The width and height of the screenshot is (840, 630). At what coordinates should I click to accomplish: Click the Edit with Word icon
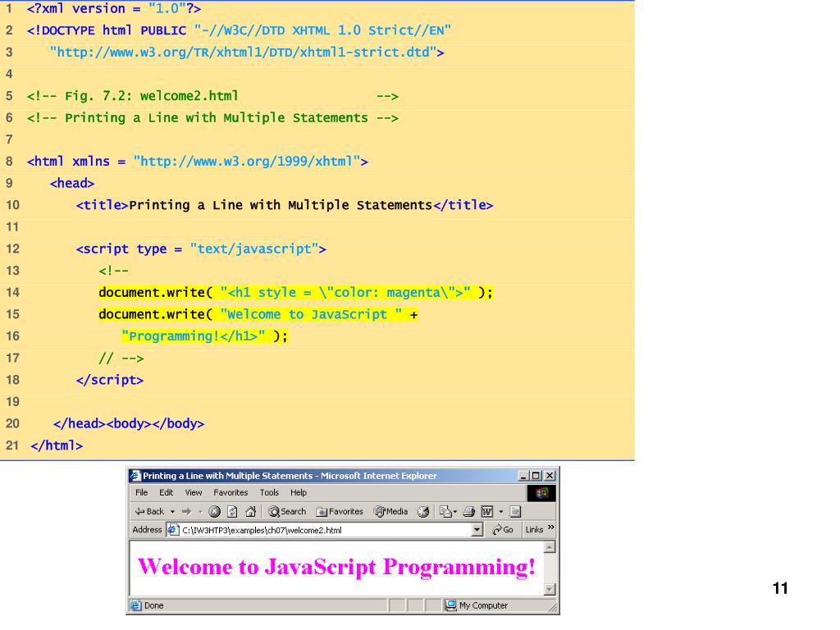pos(487,512)
